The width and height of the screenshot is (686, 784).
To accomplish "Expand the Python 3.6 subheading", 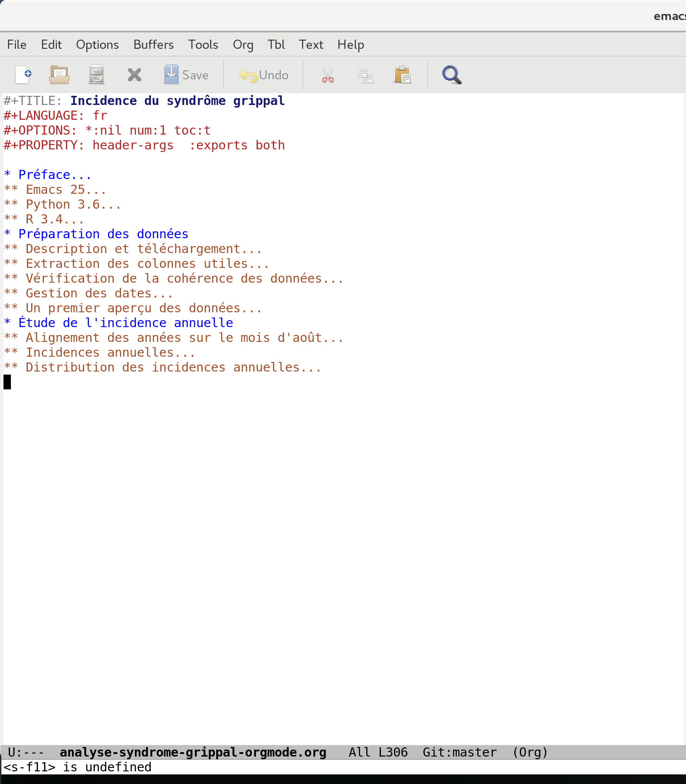I will 73,204.
